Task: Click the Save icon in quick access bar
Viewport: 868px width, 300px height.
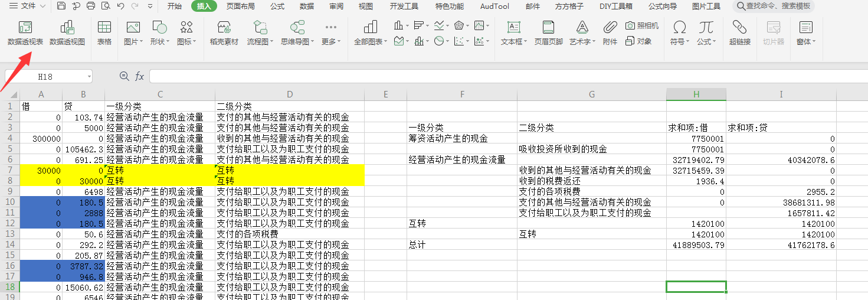Action: click(61, 6)
